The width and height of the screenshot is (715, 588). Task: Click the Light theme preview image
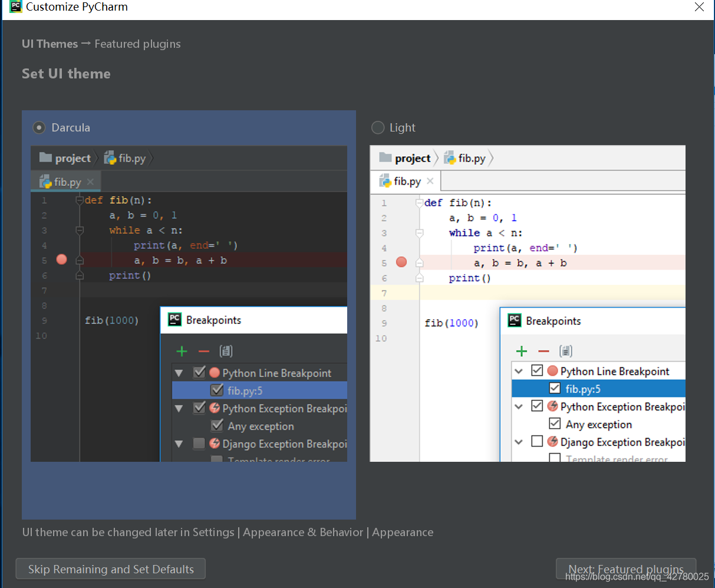[528, 304]
